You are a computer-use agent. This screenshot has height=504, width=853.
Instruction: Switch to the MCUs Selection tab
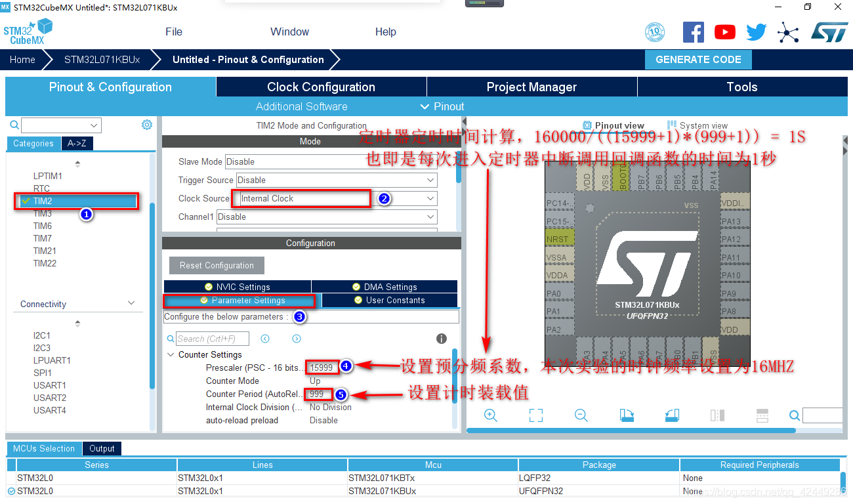tap(44, 448)
